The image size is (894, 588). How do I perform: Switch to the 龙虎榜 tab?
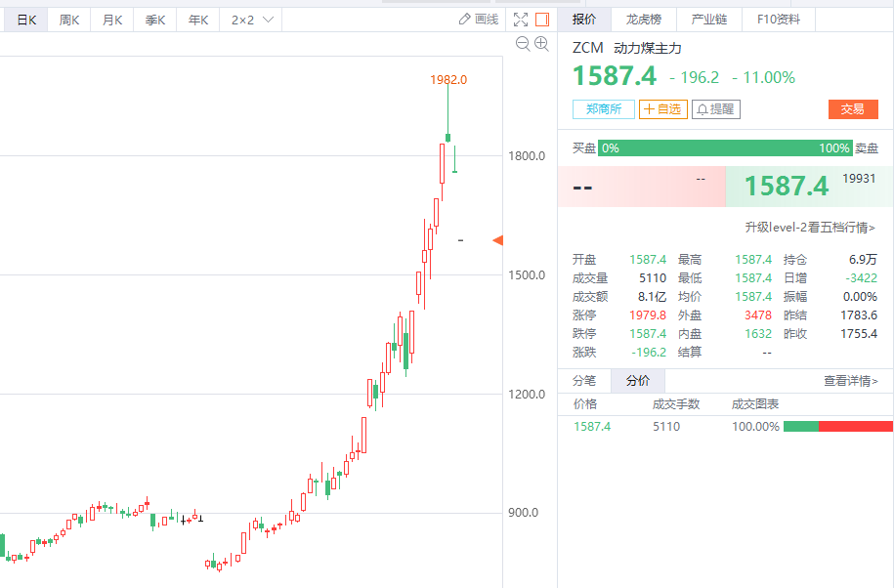(643, 20)
